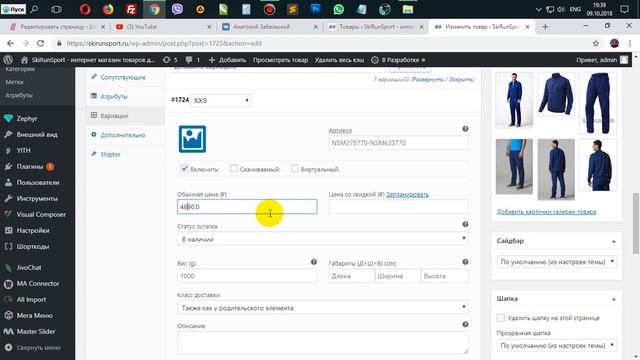Bookmark this page with star icon
This screenshot has height=360, width=640.
pos(596,43)
